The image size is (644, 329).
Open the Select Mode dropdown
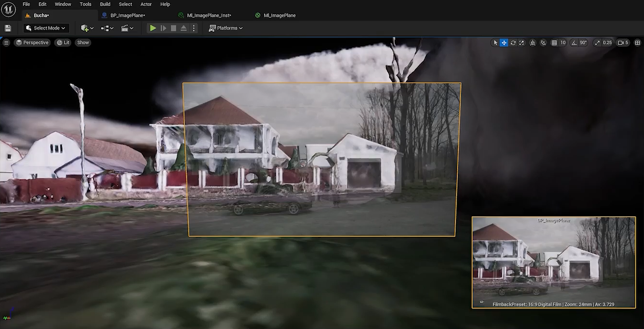point(46,28)
